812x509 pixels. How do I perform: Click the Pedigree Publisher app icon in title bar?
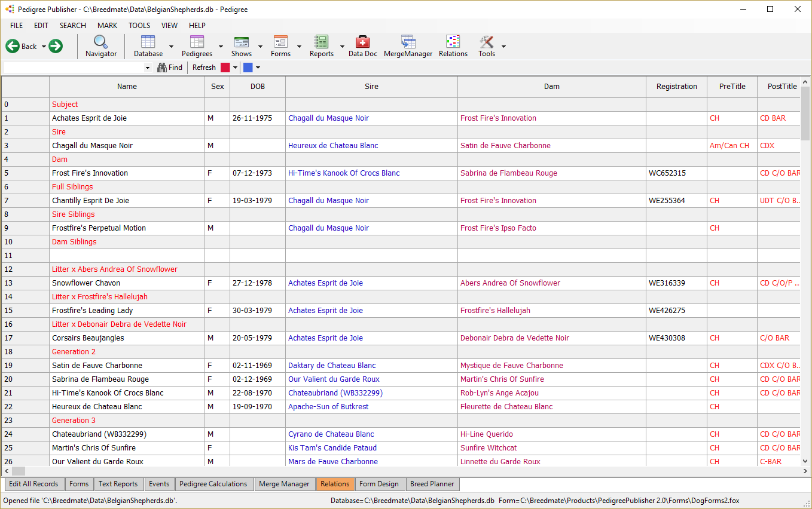[10, 10]
